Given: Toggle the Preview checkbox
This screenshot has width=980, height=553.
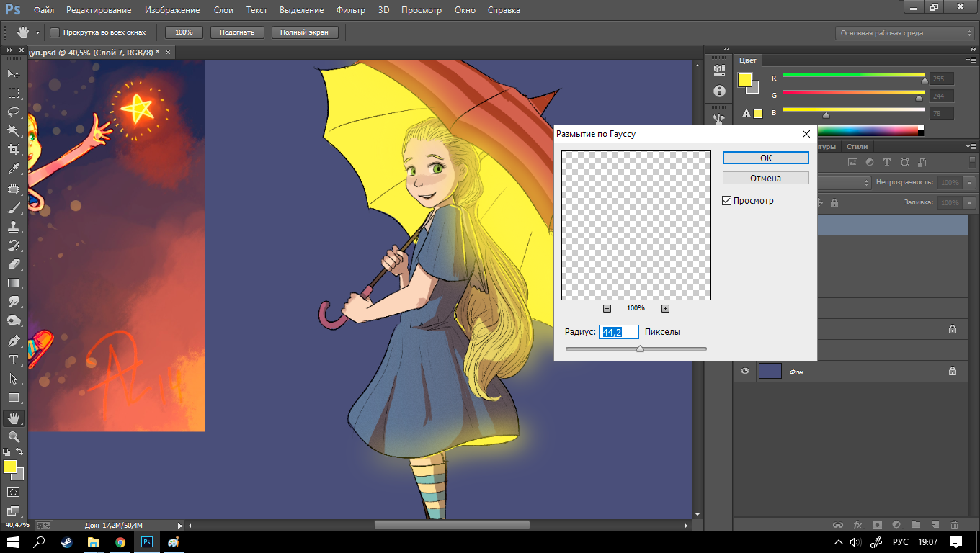Looking at the screenshot, I should (727, 201).
